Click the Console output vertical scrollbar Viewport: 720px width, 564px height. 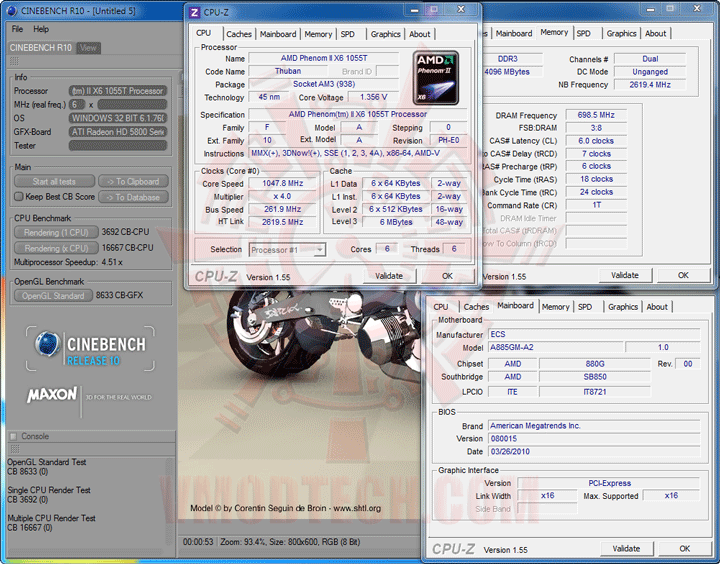tap(171, 500)
